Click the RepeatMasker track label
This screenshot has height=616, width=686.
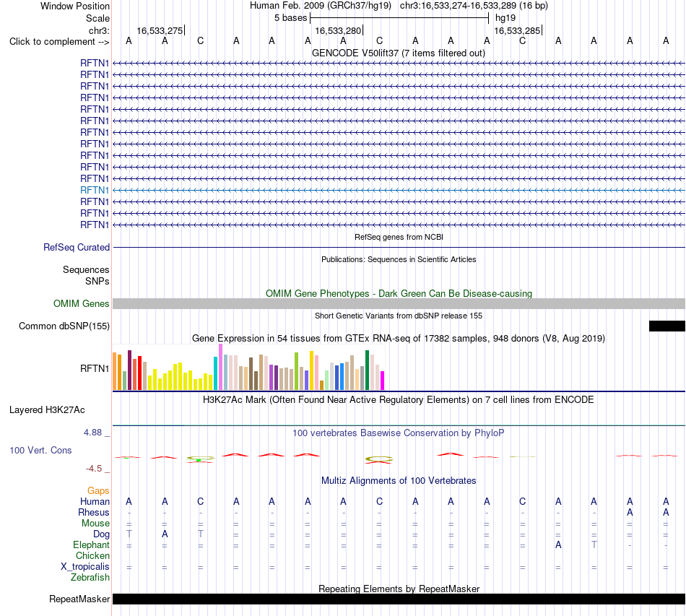(79, 599)
